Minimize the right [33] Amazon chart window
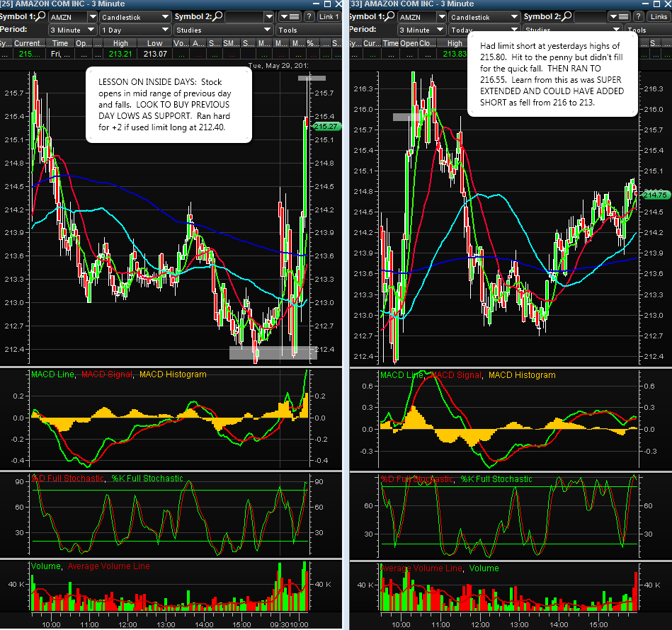The width and height of the screenshot is (672, 630). [x=646, y=4]
